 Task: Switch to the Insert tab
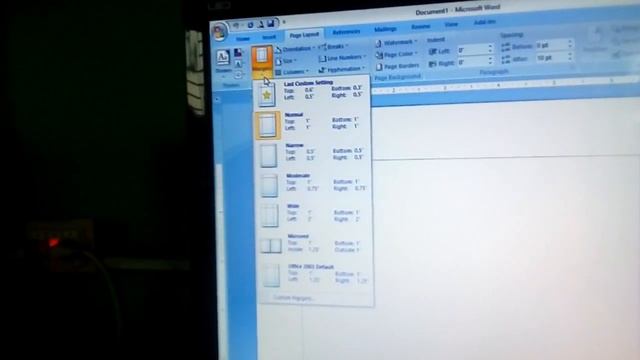click(269, 37)
